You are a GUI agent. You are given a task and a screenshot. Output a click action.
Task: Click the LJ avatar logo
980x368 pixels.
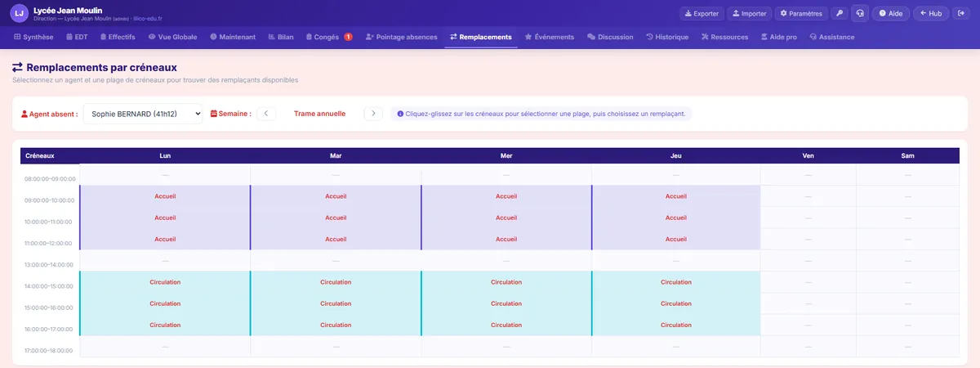coord(19,13)
